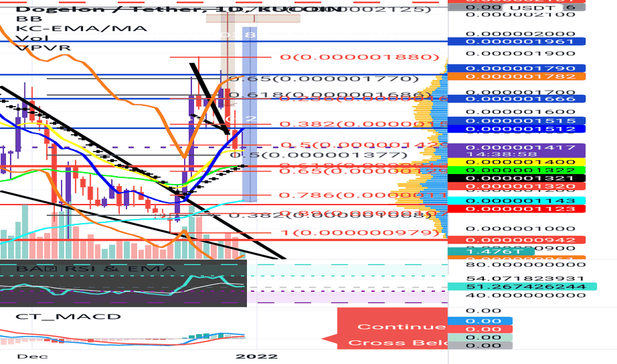
Task: Click the 14:38:58 bar countdown
Action: pyautogui.click(x=502, y=154)
